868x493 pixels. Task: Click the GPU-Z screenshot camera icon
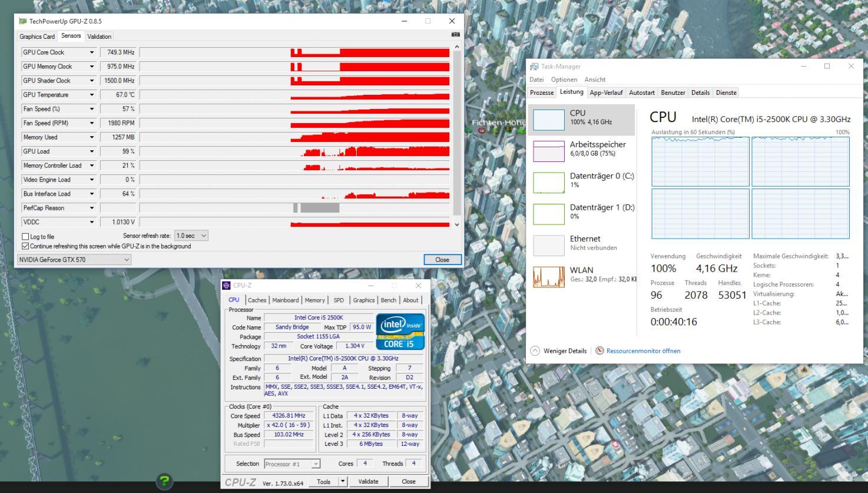(x=455, y=35)
